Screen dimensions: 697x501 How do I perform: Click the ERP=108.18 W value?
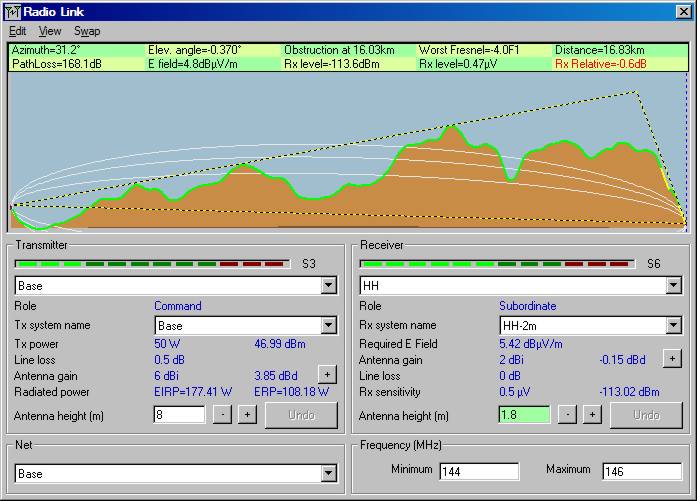292,392
